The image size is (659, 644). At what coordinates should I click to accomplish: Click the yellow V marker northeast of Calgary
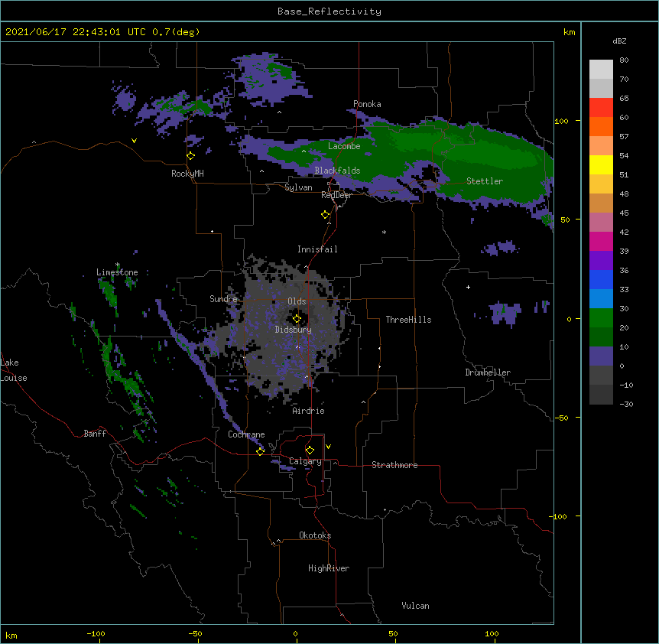click(328, 447)
